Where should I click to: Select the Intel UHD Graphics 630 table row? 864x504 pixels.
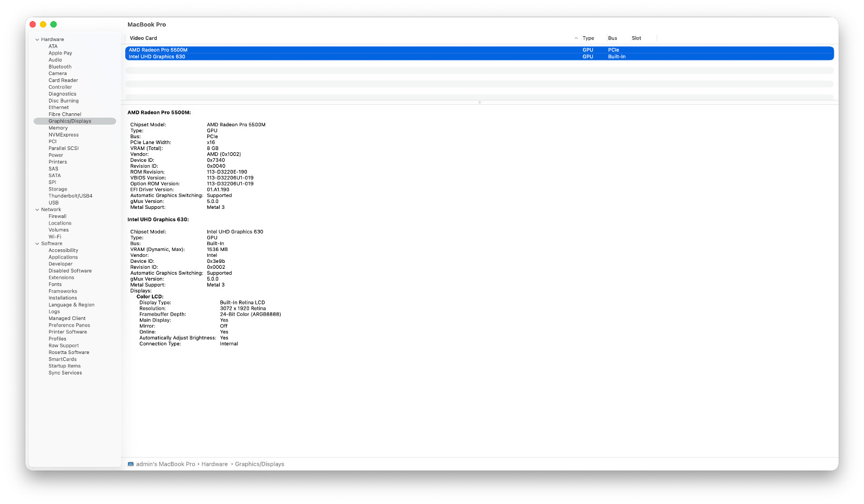[480, 57]
